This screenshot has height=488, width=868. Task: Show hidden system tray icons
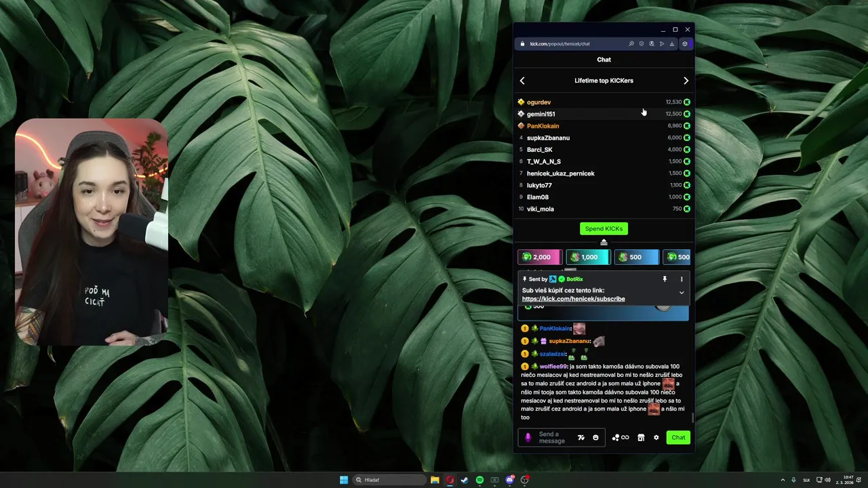pos(783,480)
